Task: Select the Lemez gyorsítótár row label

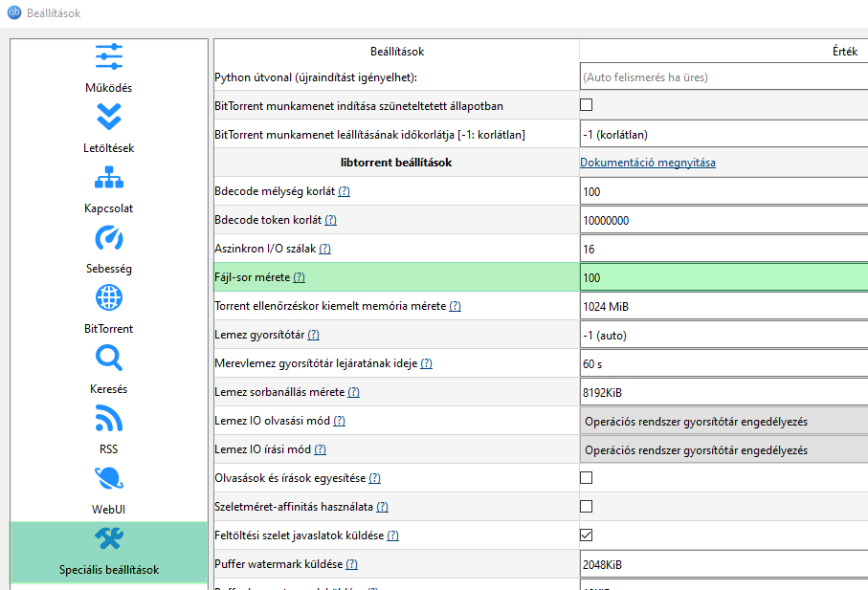Action: coord(259,335)
